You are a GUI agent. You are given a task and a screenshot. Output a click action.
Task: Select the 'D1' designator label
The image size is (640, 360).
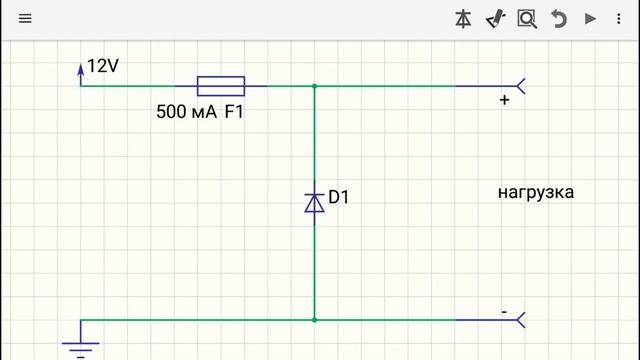pos(339,197)
